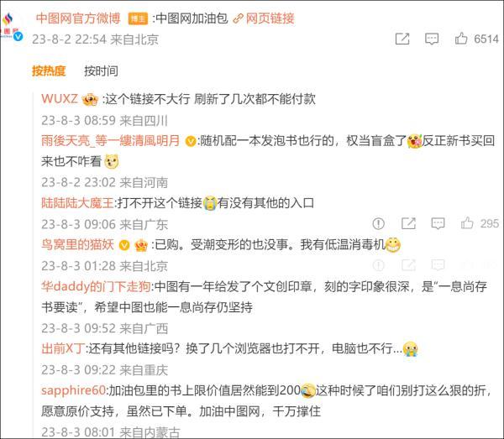This screenshot has height=439, width=504.
Task: Open the 网页链接 web link
Action: (270, 18)
